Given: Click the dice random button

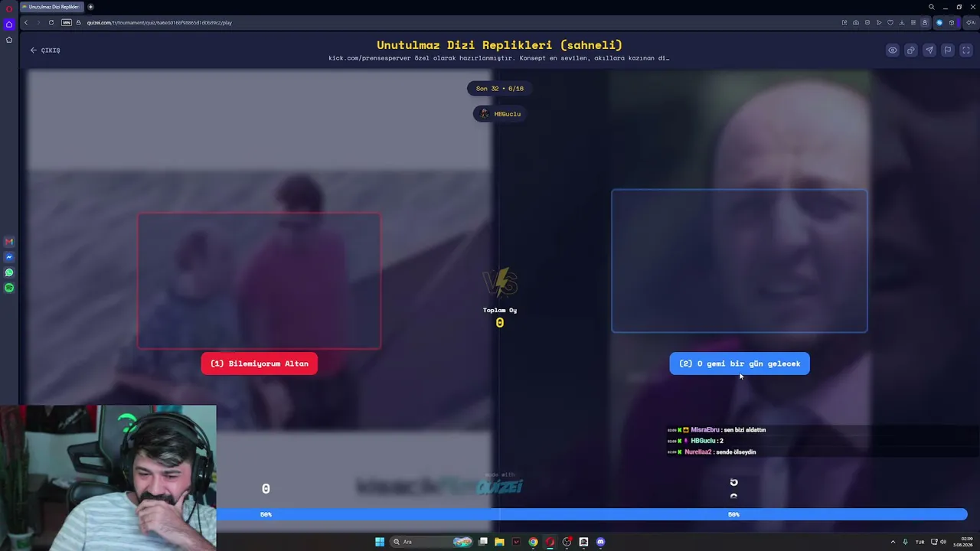Looking at the screenshot, I should (x=911, y=51).
